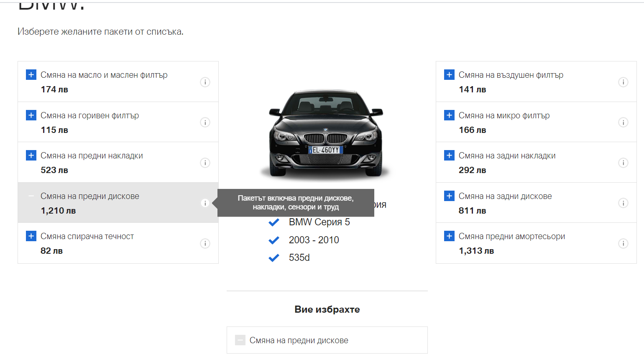This screenshot has height=362, width=644.
Task: Click the Смяна спирачна течност title
Action: pyautogui.click(x=87, y=236)
